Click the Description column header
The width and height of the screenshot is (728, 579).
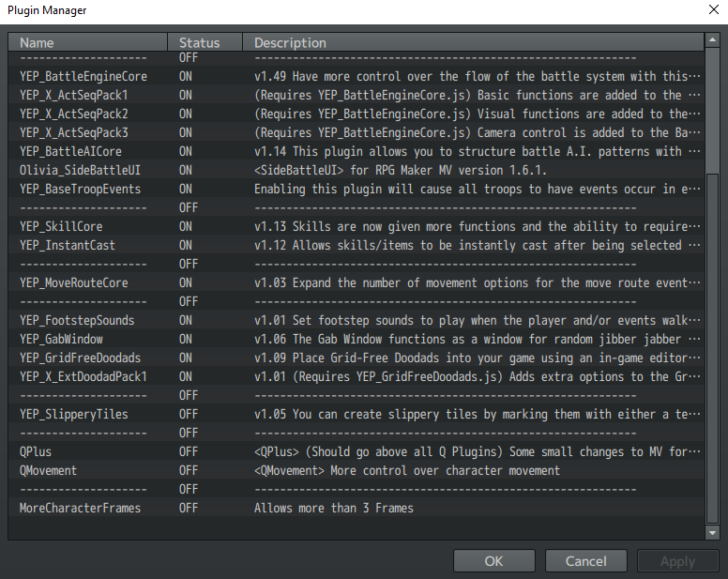(x=473, y=42)
